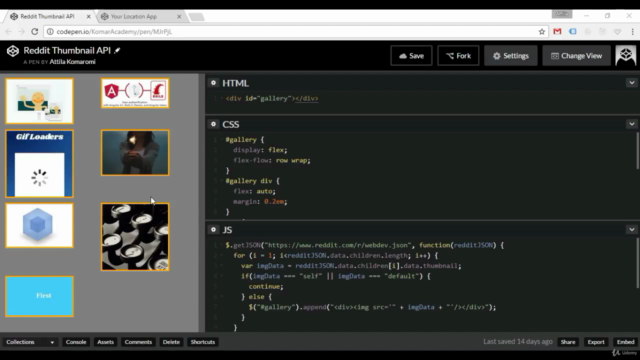Reload the page with the refresh icon
This screenshot has height=360, width=640.
pyautogui.click(x=35, y=31)
